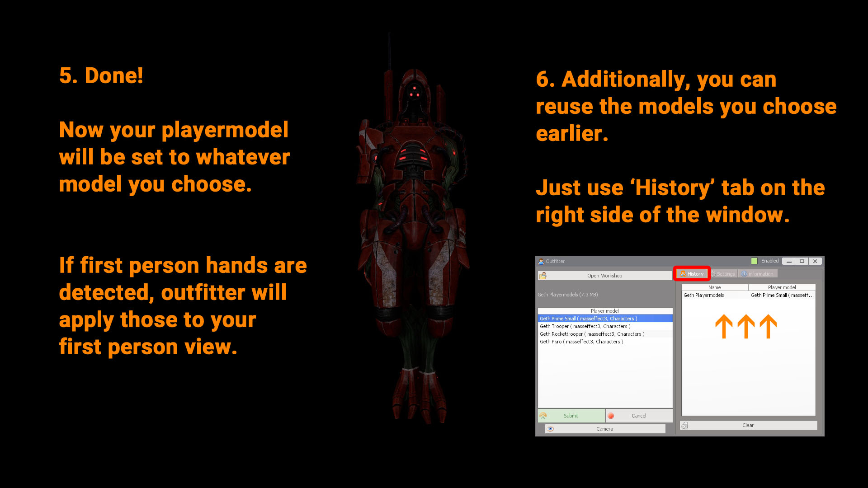The image size is (868, 488).
Task: Click the Settings gear icon
Action: [714, 274]
